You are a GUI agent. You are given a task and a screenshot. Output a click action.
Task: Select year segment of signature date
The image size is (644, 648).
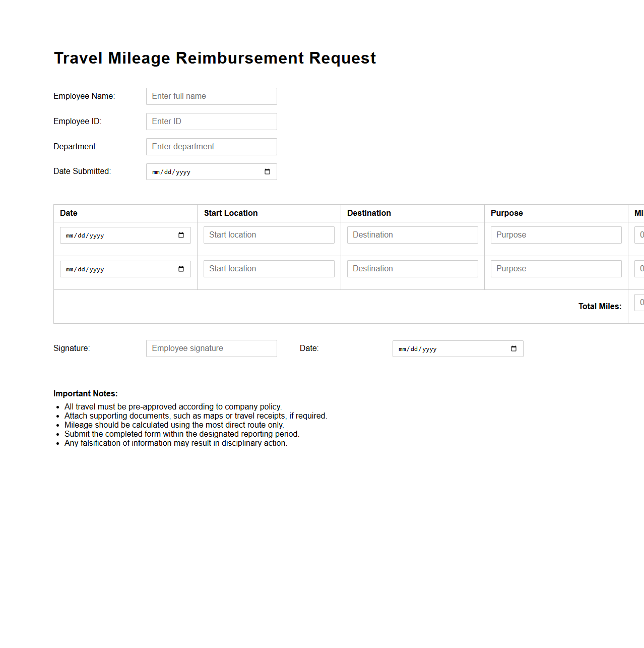click(429, 349)
